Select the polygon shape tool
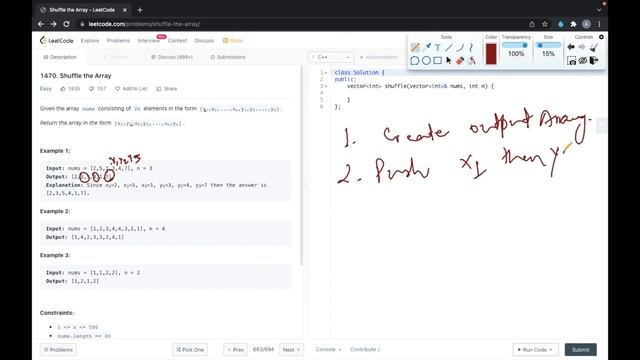 pyautogui.click(x=415, y=60)
